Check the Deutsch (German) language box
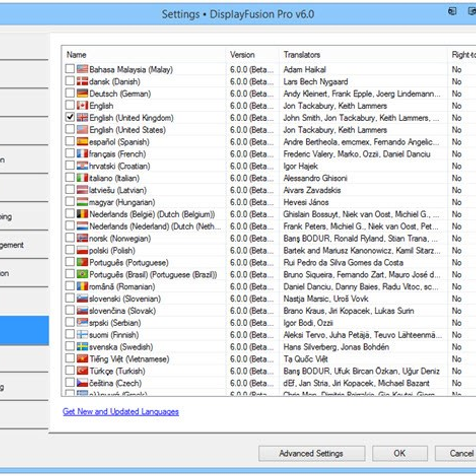Screen dimensions: 476x476 [70, 93]
